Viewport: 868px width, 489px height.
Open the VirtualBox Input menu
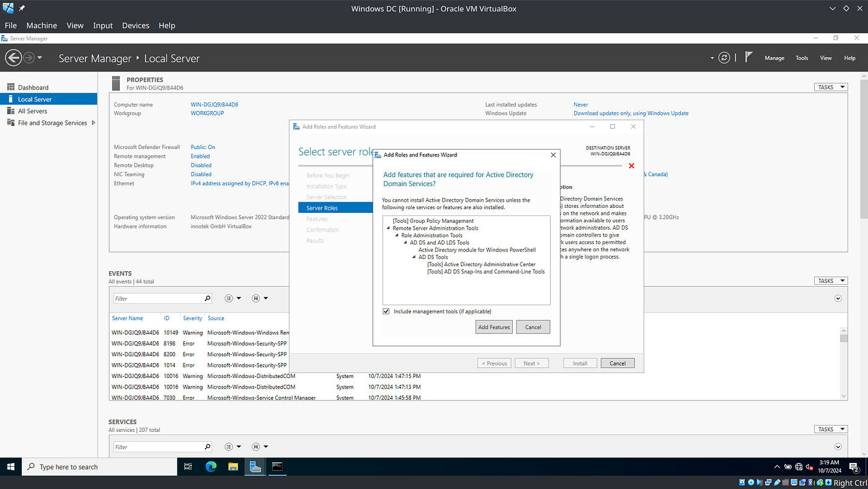pyautogui.click(x=103, y=25)
